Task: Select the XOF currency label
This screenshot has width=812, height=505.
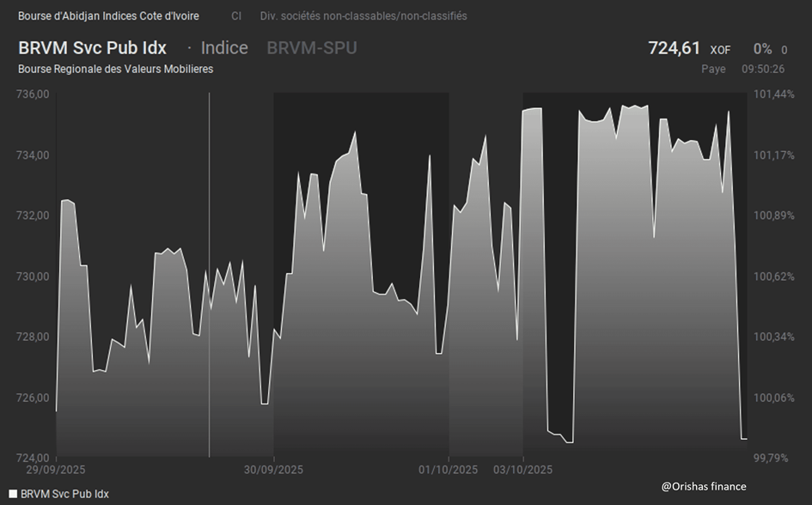Action: 720,50
